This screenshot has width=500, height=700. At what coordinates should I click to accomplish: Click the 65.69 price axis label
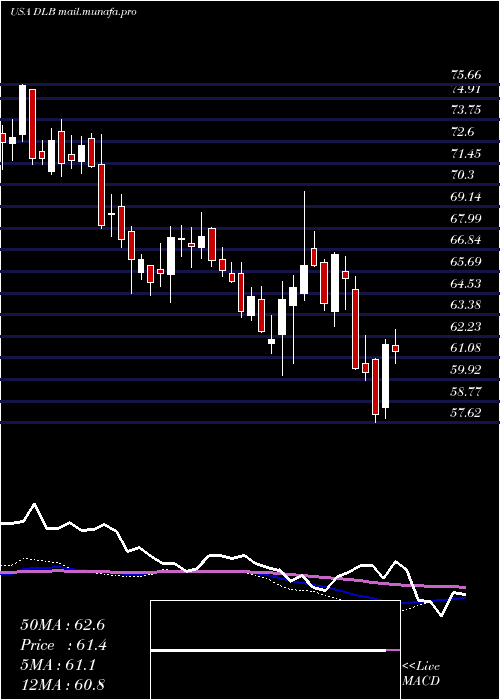(x=466, y=261)
